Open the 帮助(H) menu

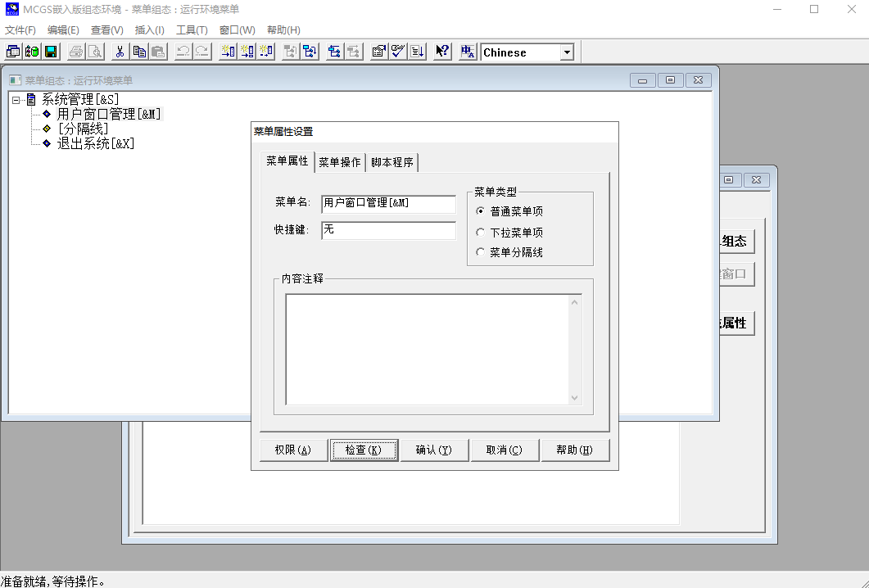pos(283,30)
